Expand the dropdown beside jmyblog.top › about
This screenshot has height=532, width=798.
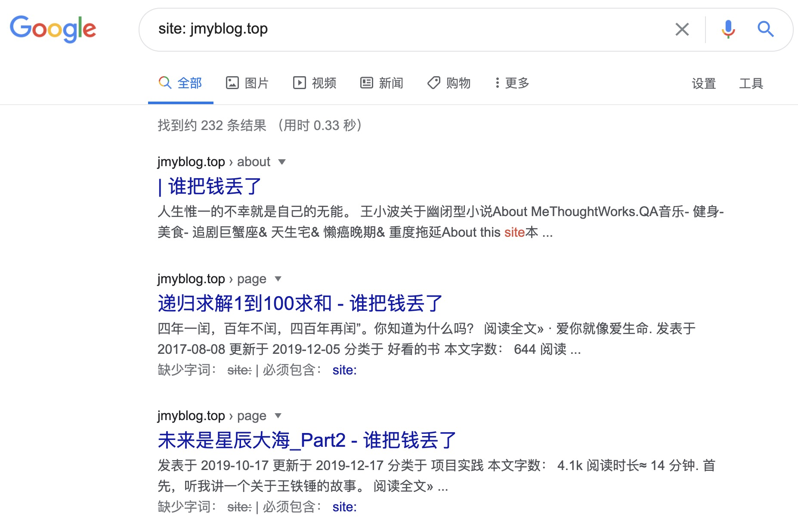(x=282, y=162)
